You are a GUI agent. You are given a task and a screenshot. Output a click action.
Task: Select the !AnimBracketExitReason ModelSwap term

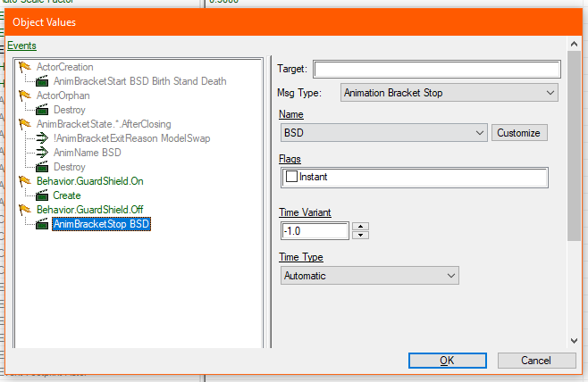point(131,138)
